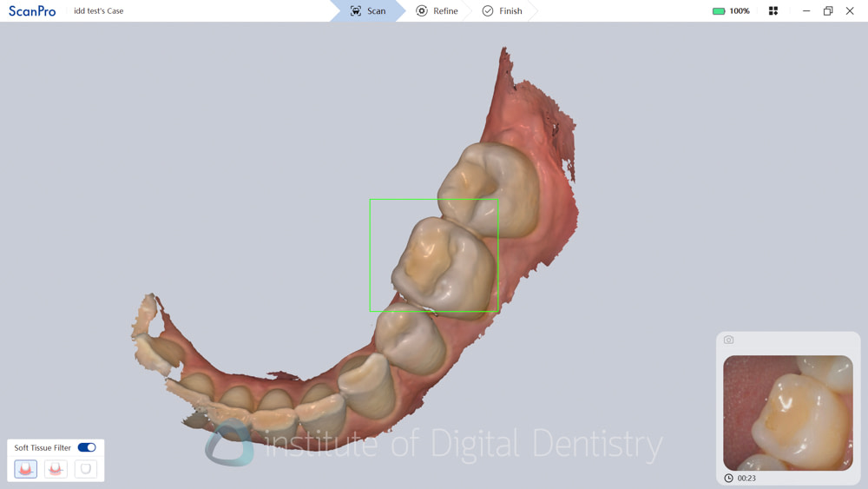Click the battery level indicator
Screen dimensions: 868x489
pos(719,11)
